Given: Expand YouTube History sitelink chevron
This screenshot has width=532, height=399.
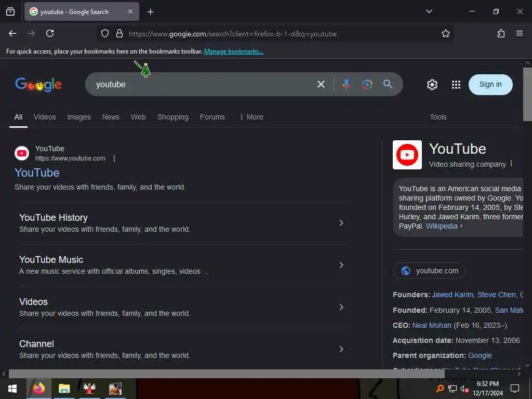Looking at the screenshot, I should pos(341,223).
